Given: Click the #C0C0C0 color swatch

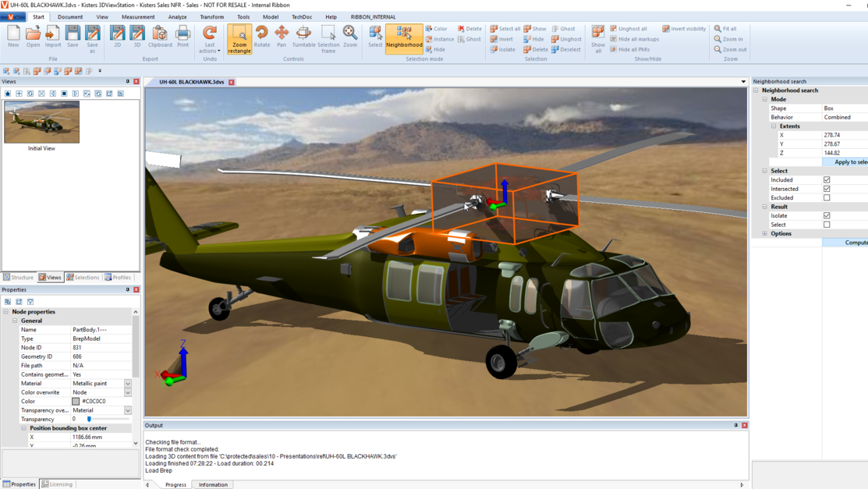Looking at the screenshot, I should click(76, 402).
